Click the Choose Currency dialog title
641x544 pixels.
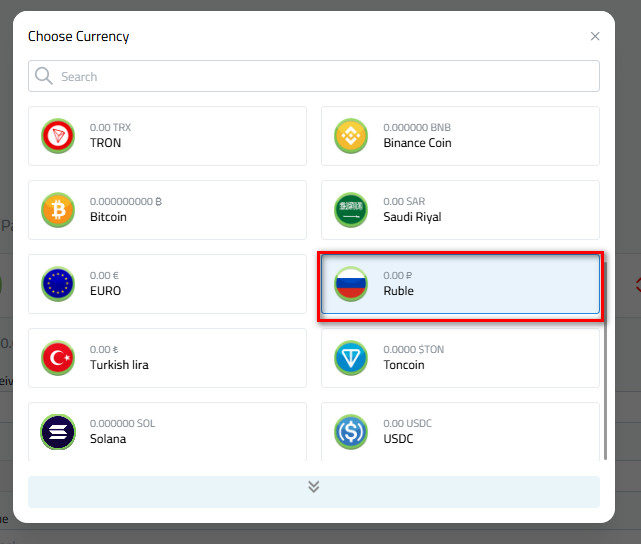pyautogui.click(x=78, y=36)
